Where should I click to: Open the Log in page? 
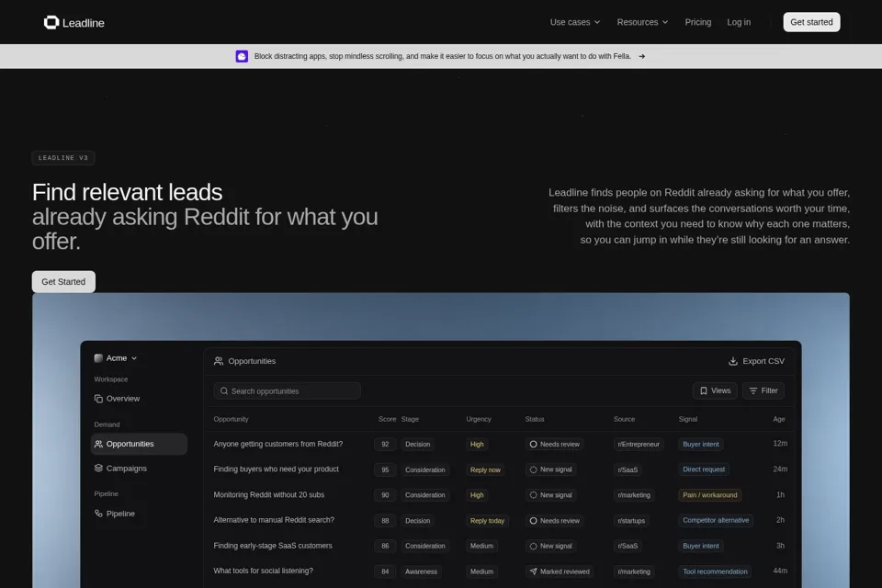(x=739, y=22)
